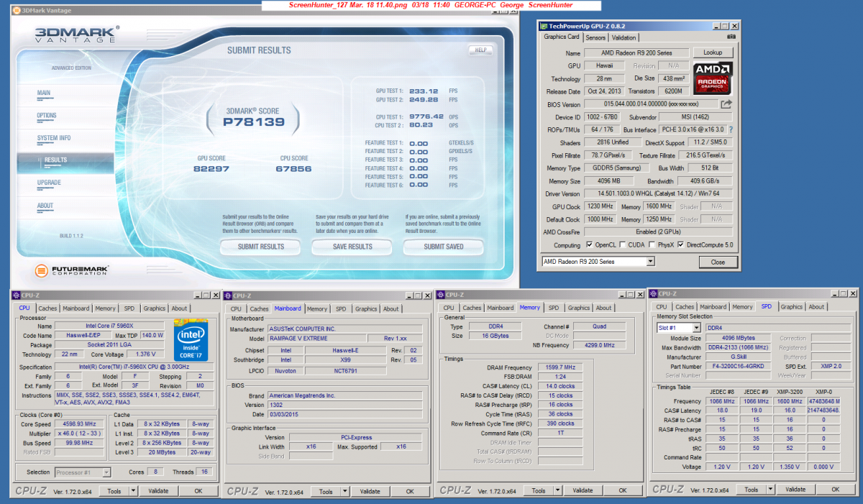Viewport: 863px width, 504px height.
Task: Toggle the OpenCL checkbox in GPU-Z
Action: 590,245
